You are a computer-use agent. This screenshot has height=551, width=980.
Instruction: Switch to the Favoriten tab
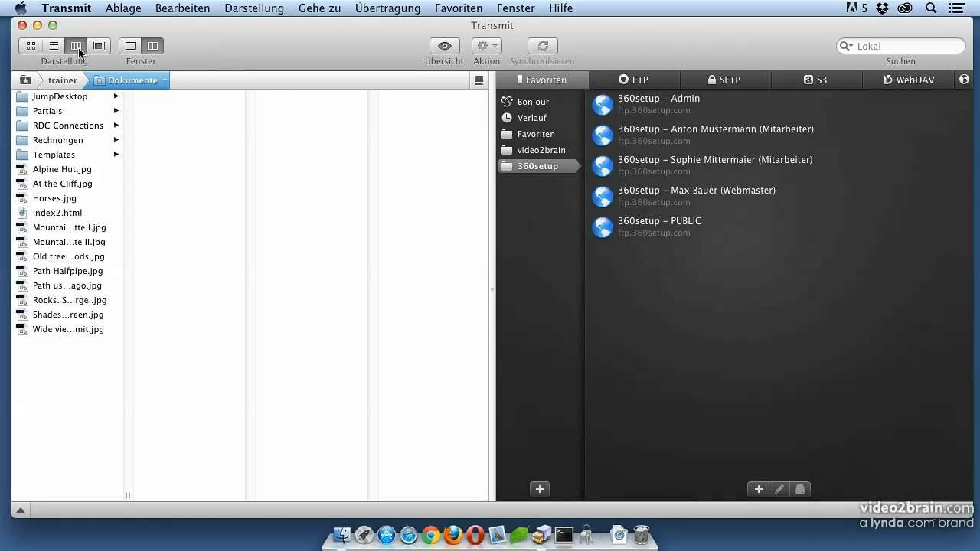point(542,80)
